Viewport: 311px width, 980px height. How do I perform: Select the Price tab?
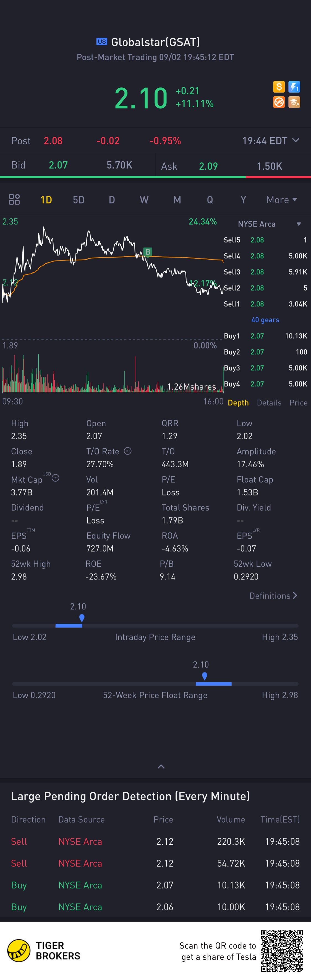pyautogui.click(x=299, y=403)
